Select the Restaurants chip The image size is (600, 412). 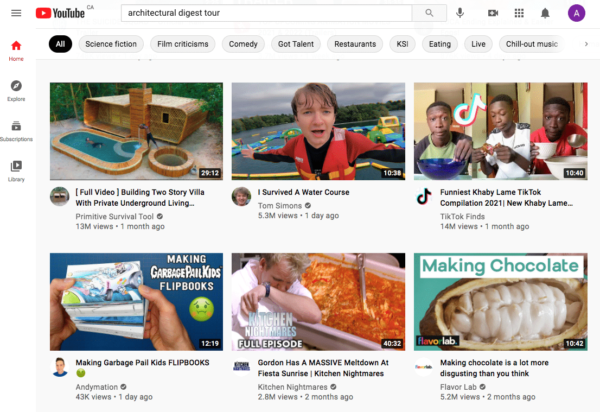355,44
